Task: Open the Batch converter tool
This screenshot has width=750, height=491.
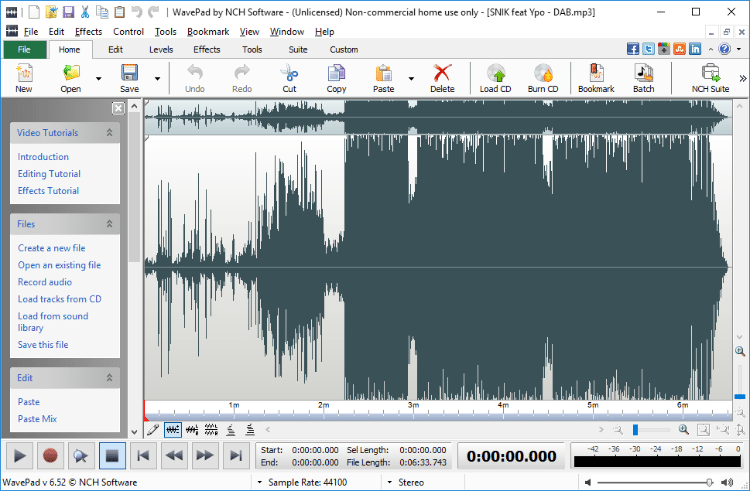Action: tap(643, 78)
